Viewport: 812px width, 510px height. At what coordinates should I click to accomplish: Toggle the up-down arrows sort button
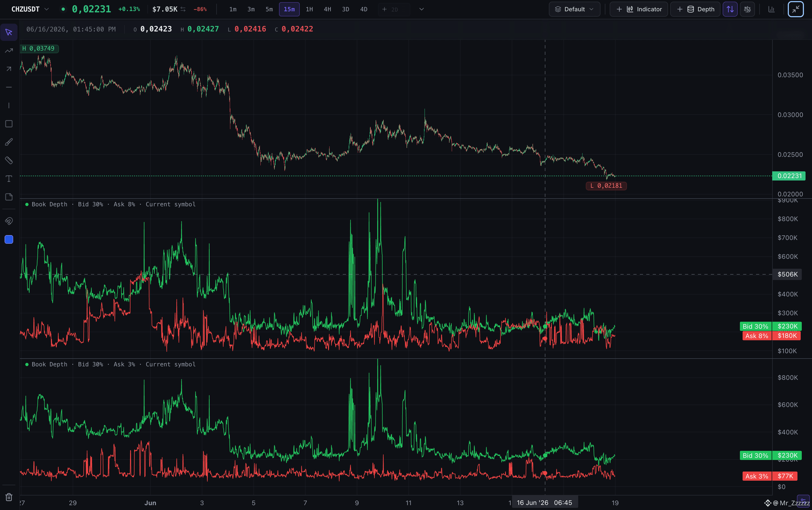point(730,9)
